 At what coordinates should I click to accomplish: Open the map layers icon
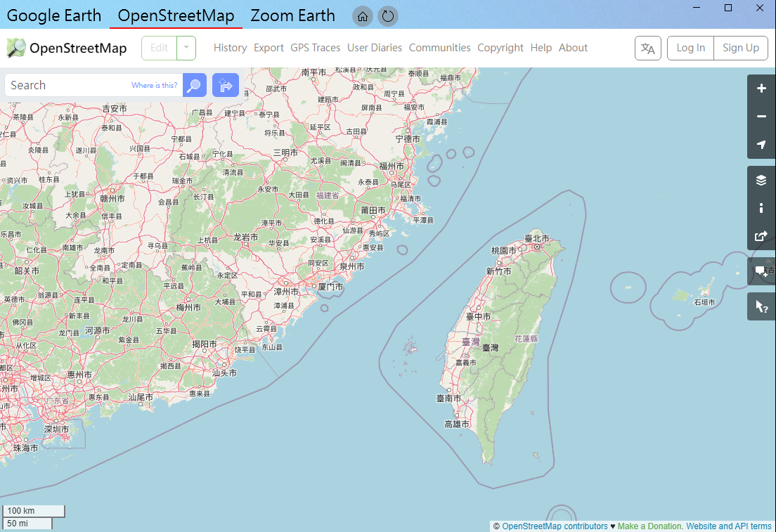(761, 180)
